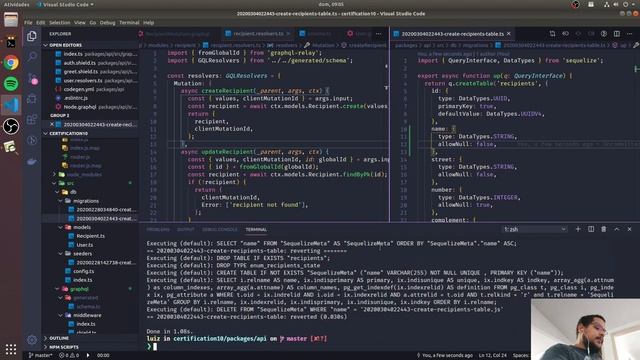The height and width of the screenshot is (360, 640).
Task: Open Google Chrome from the dock
Action: (x=11, y=62)
